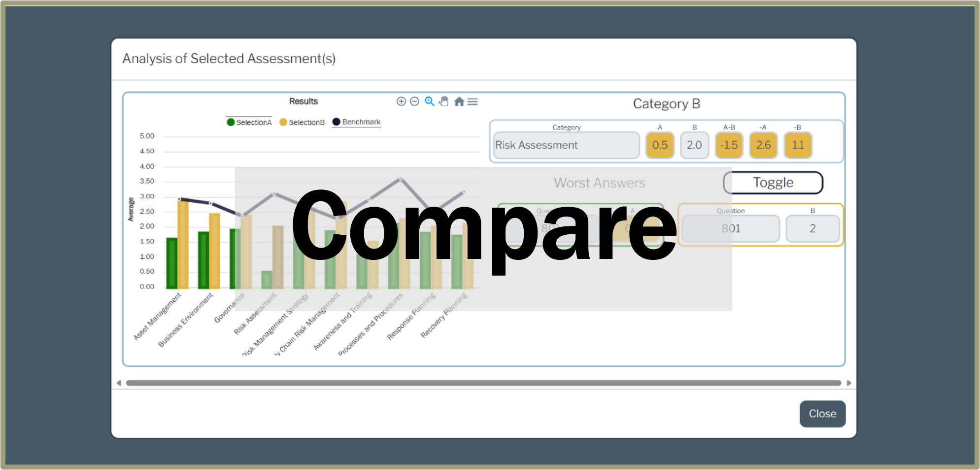Click the zoom-in icon above the chart
This screenshot has width=980, height=470.
(x=401, y=102)
